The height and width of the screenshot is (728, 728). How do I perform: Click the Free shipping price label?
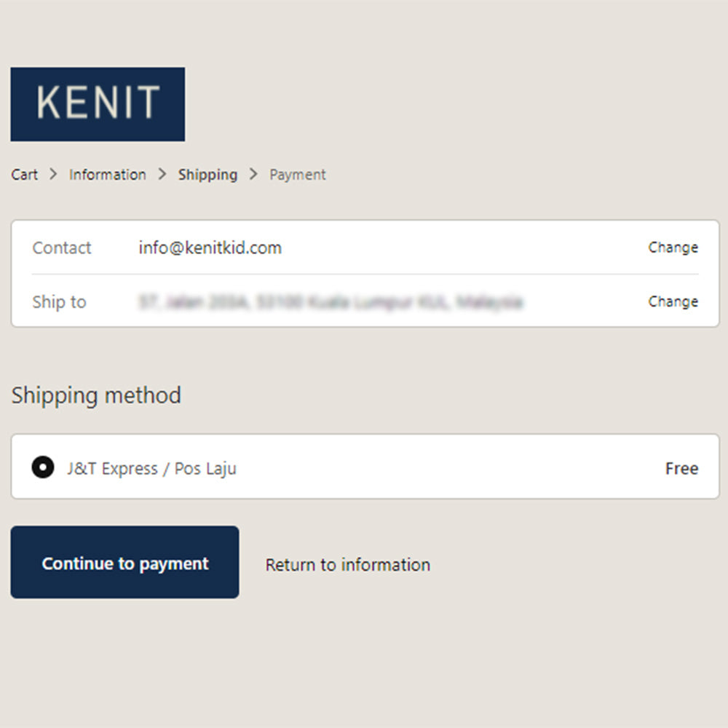tap(681, 468)
